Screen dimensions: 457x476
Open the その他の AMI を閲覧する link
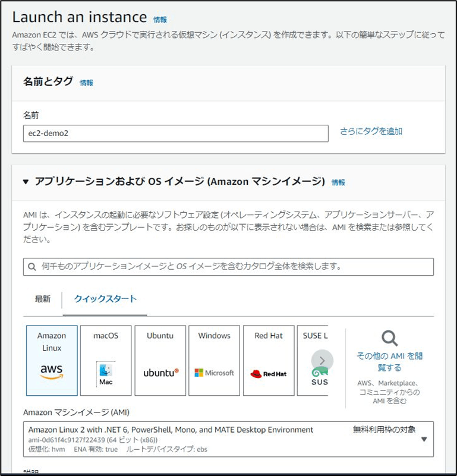(390, 361)
